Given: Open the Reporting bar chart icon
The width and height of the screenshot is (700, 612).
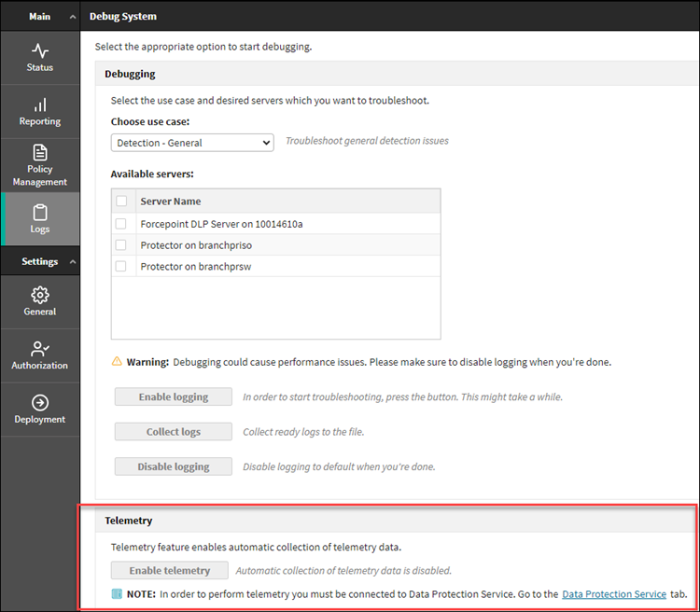Looking at the screenshot, I should pos(40,104).
